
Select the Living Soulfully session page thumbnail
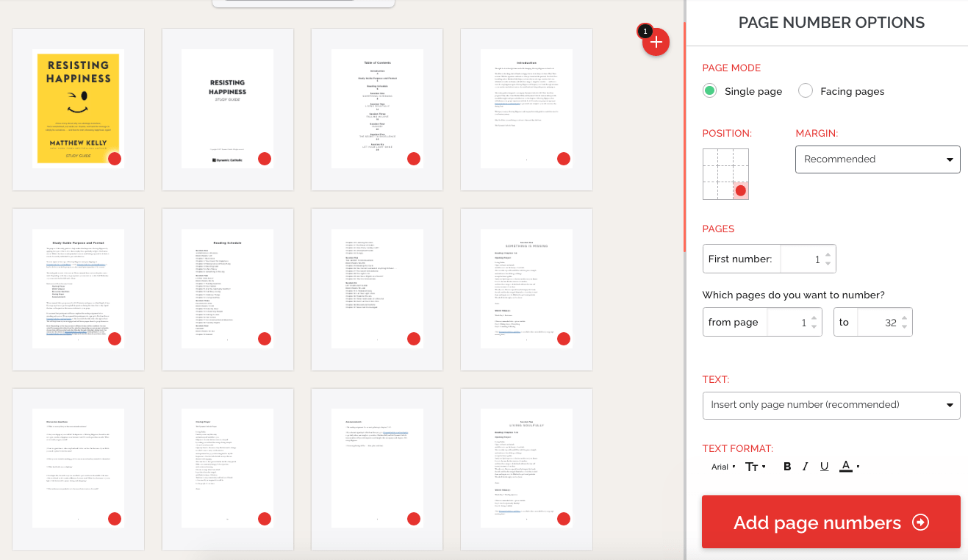point(526,469)
